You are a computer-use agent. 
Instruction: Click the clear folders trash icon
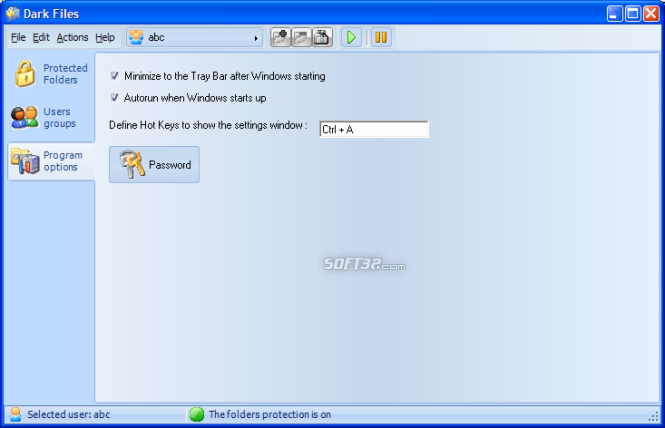[322, 37]
